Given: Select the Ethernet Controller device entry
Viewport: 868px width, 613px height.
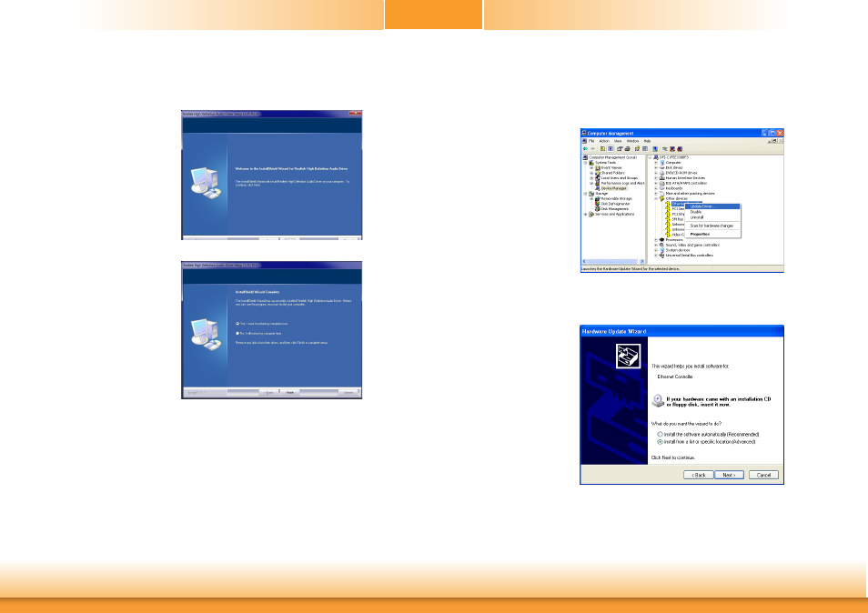Looking at the screenshot, I should pos(678,204).
